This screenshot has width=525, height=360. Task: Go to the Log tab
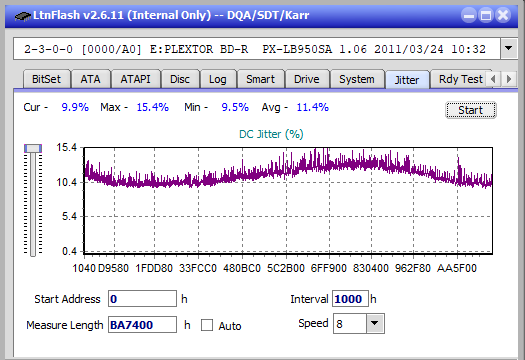coord(218,79)
